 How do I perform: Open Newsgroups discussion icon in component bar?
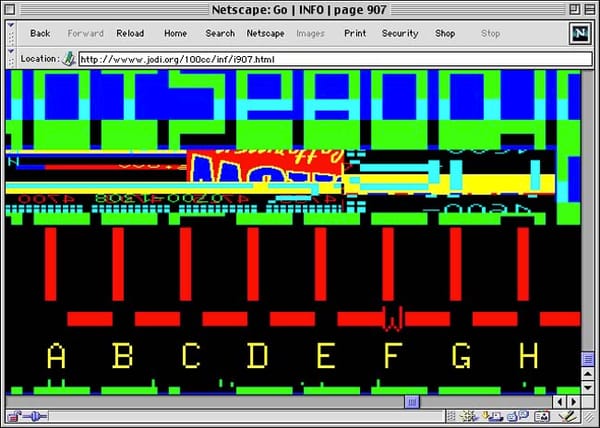click(518, 416)
